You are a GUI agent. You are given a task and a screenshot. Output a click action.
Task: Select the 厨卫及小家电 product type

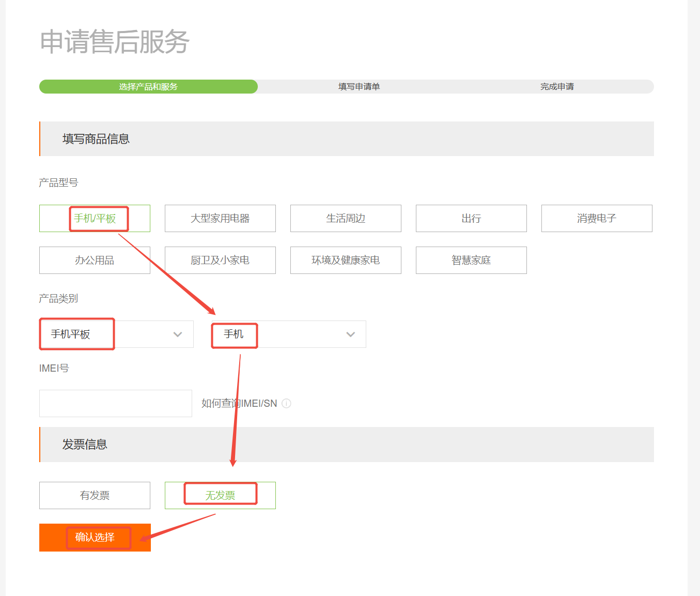[x=220, y=261]
